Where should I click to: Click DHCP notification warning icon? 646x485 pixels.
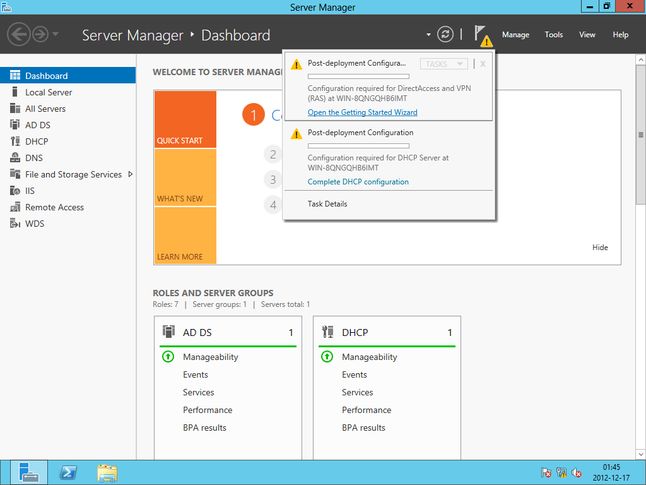click(x=296, y=134)
